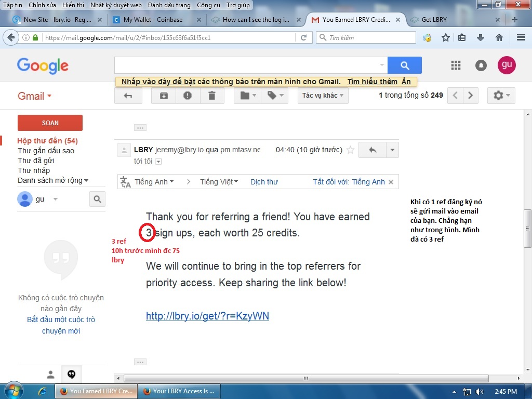
Task: Click 'Bắt đầu một cuộc trò chuyện mới'
Action: point(61,325)
